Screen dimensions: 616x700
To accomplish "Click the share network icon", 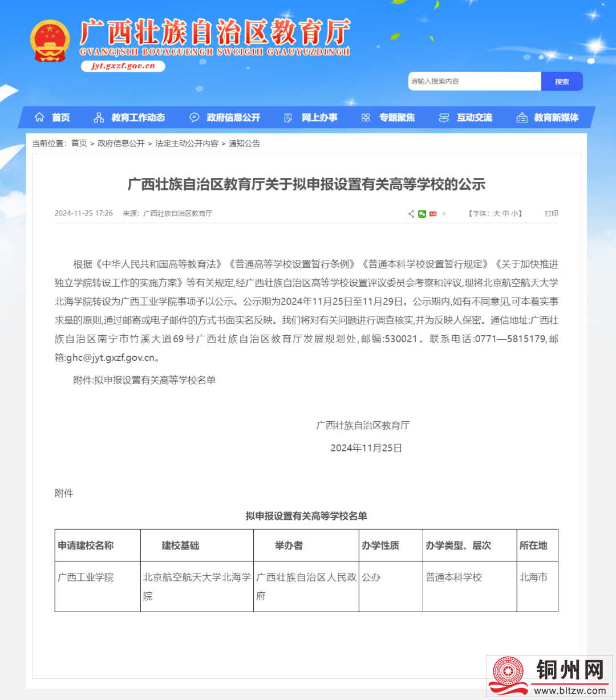I will (x=411, y=214).
